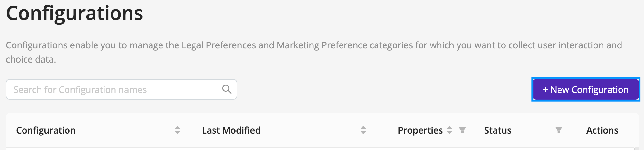Screen dimensions: 644x150
Task: Click the magnifying glass search icon
Action: pos(227,89)
